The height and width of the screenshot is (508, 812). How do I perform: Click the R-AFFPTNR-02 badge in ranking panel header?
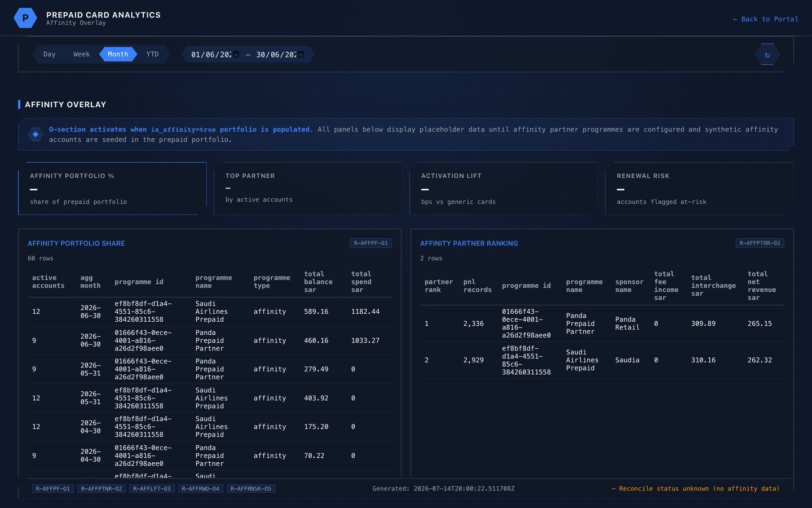pos(760,243)
